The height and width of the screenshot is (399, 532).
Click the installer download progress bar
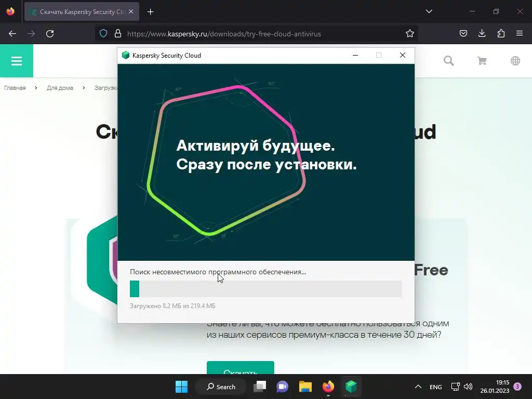pyautogui.click(x=266, y=289)
